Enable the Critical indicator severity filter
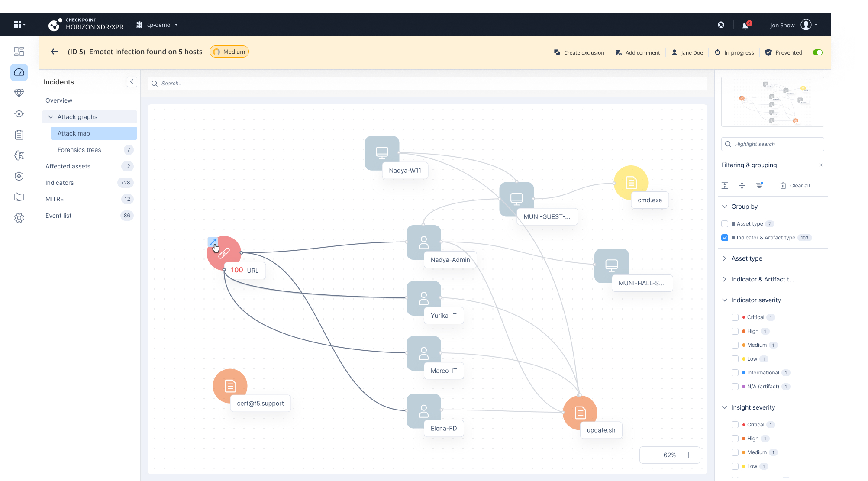This screenshot has height=481, width=868. (735, 317)
